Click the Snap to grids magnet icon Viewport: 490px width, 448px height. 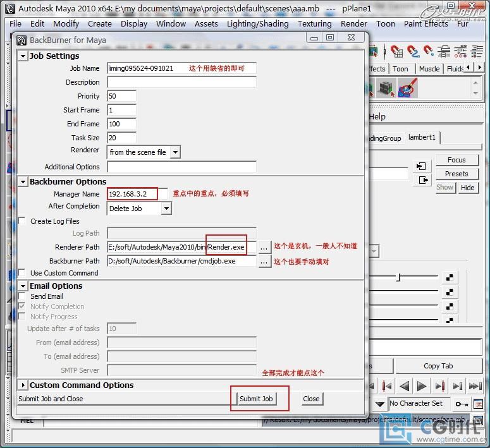pyautogui.click(x=397, y=51)
